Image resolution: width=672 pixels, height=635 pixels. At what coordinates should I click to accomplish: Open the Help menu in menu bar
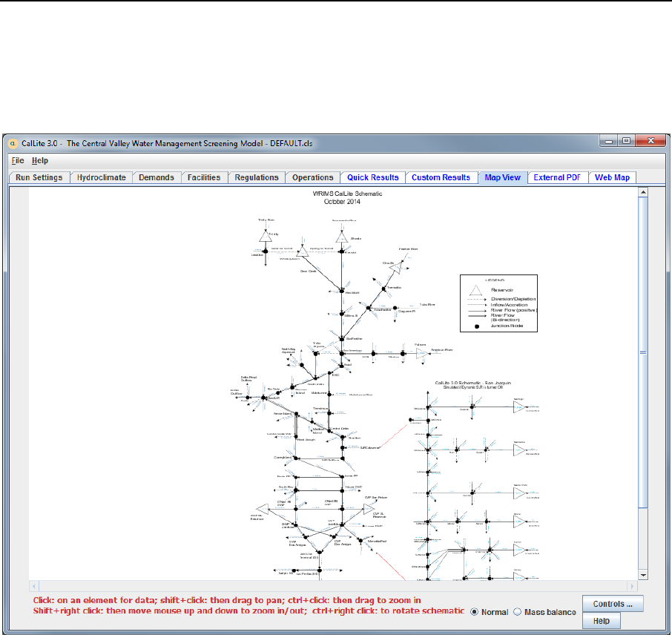tap(40, 161)
